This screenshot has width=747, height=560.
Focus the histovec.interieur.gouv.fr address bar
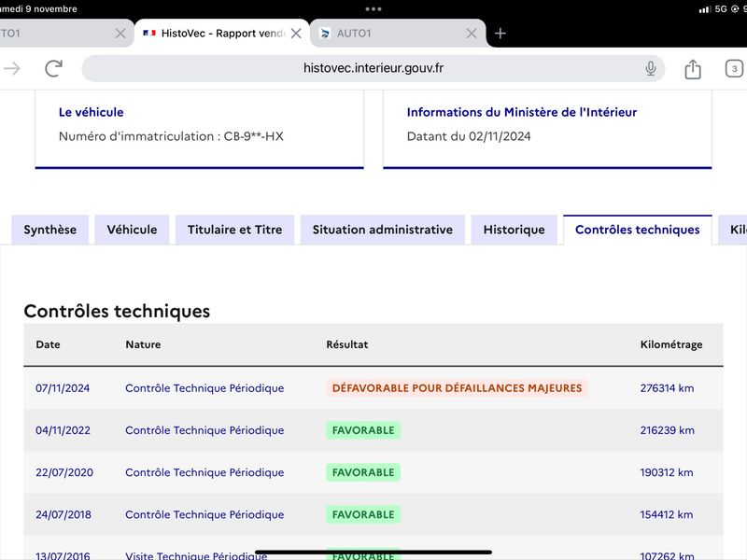373,68
